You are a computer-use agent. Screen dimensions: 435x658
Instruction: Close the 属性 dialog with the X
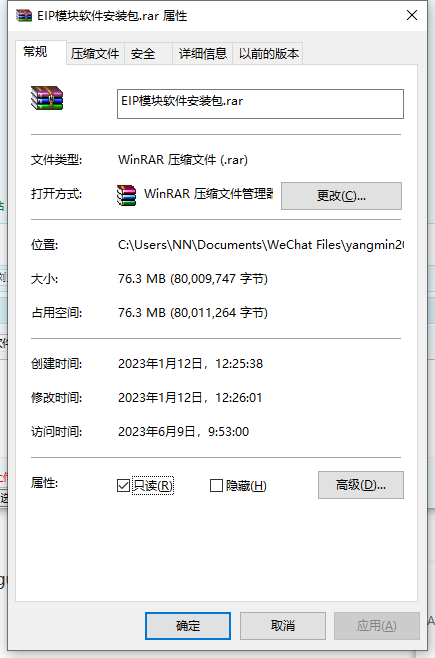pos(412,15)
